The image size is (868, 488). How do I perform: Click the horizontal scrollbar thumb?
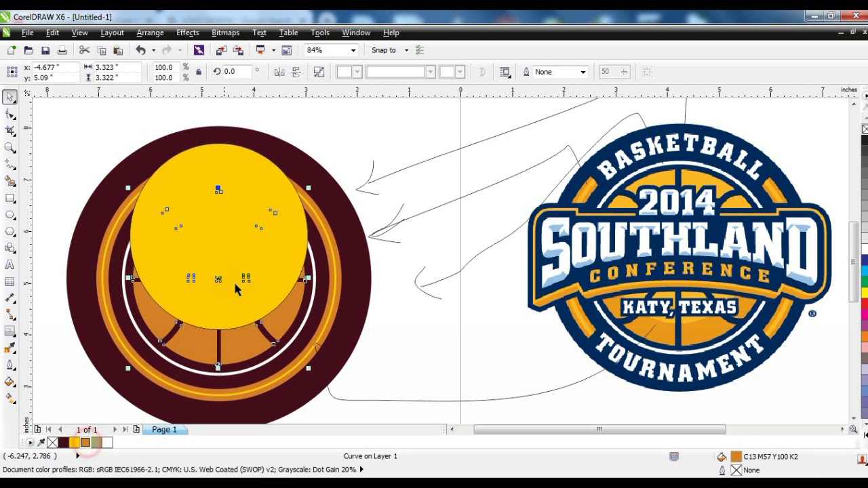pyautogui.click(x=599, y=429)
